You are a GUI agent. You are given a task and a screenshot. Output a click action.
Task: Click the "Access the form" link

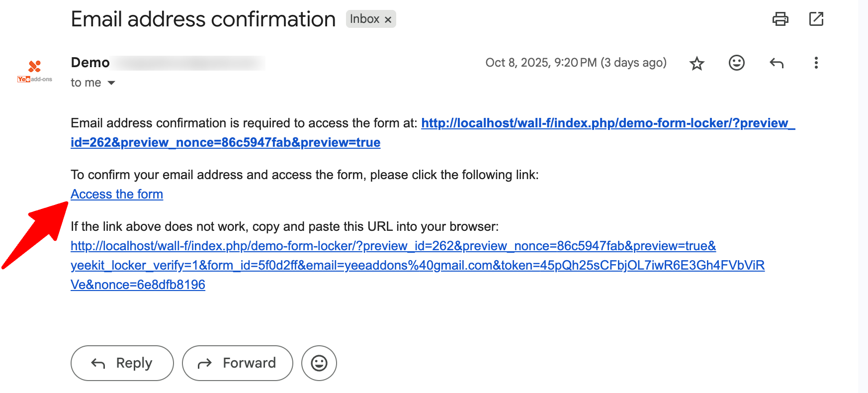coord(117,194)
